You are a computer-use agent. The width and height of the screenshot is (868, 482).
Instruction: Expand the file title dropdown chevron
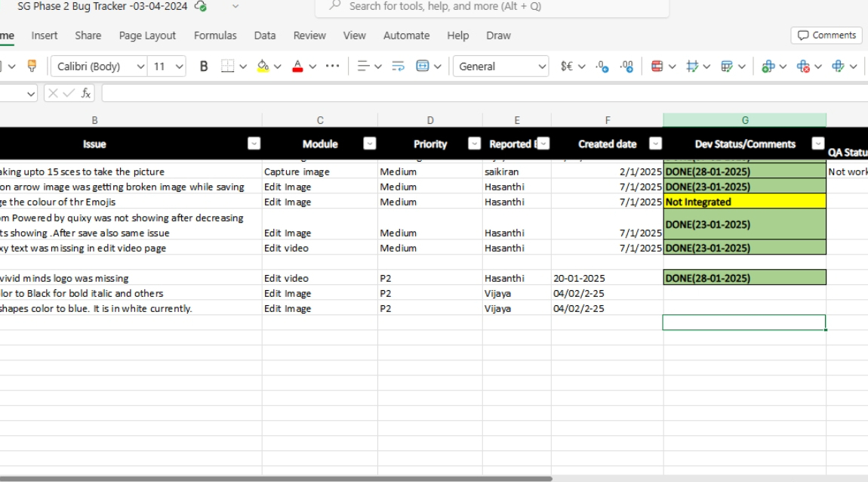coord(235,7)
